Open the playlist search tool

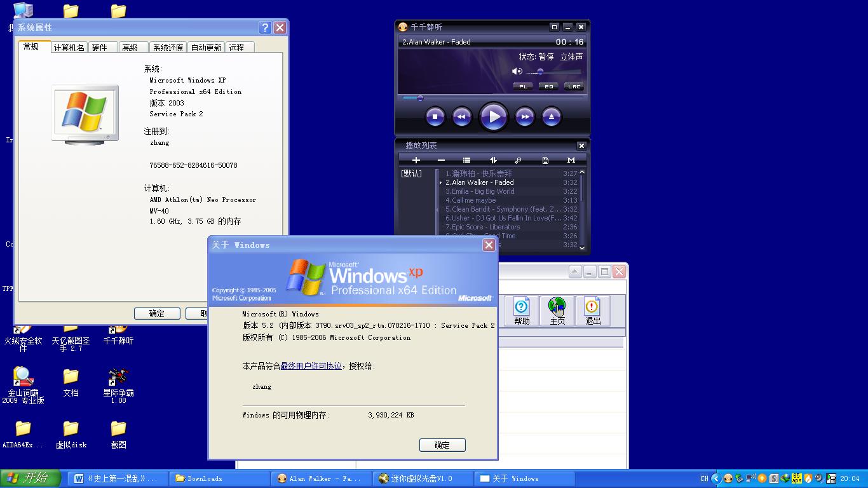tap(519, 160)
